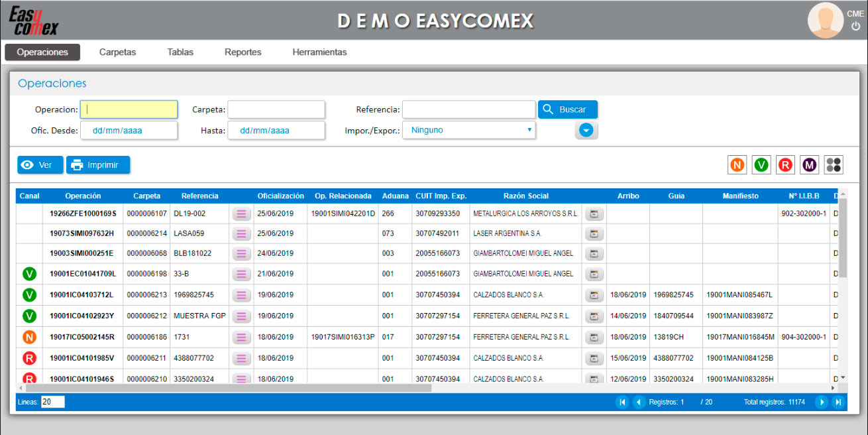The height and width of the screenshot is (435, 868).
Task: Open card icon for operation 19003SIMI000251E
Action: pyautogui.click(x=594, y=253)
